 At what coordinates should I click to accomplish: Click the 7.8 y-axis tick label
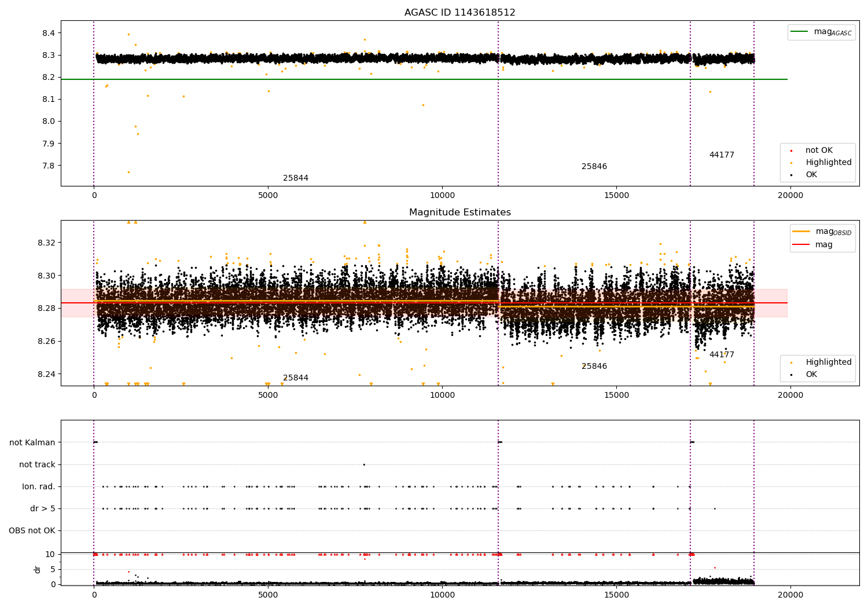click(49, 166)
